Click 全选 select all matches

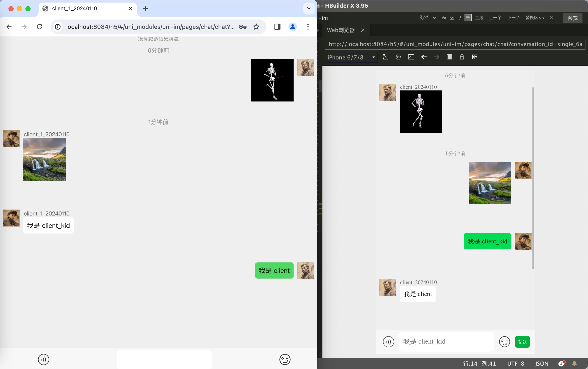(479, 18)
